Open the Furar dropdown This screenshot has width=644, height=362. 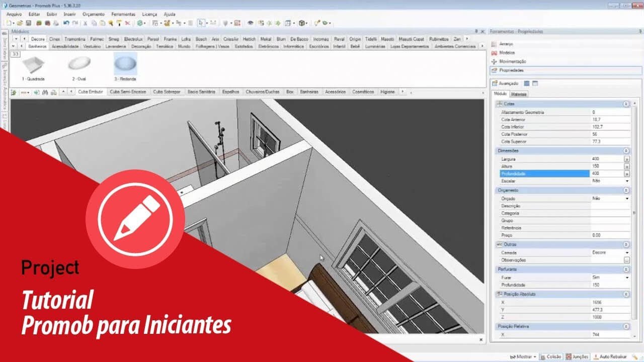pos(627,278)
